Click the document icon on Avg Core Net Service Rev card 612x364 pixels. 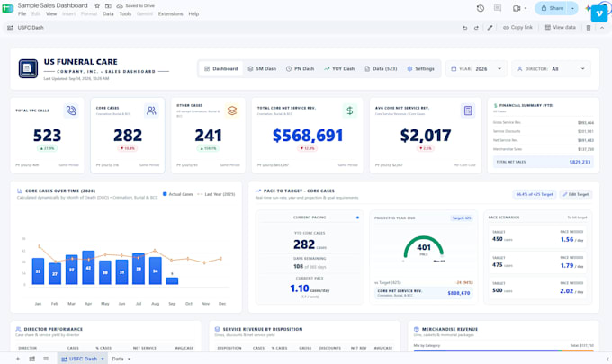(468, 111)
